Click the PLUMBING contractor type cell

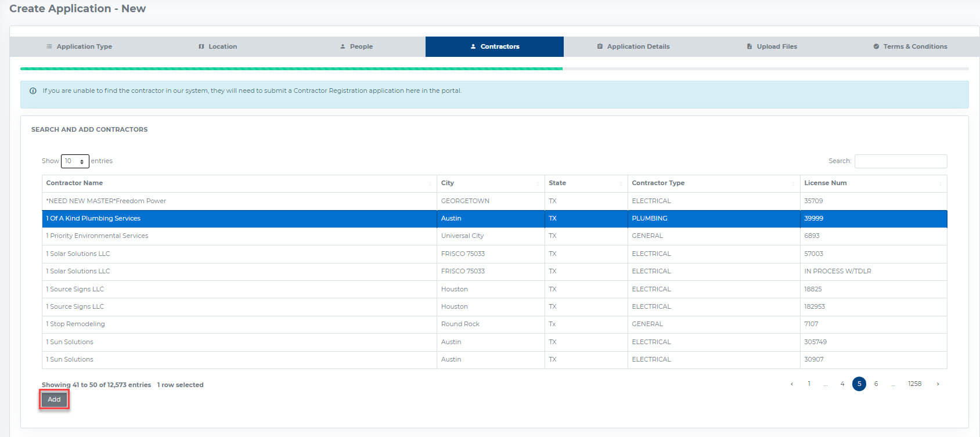pyautogui.click(x=714, y=218)
